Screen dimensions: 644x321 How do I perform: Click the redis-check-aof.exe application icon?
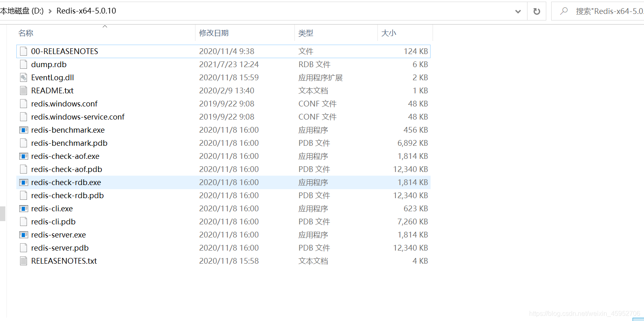click(24, 156)
